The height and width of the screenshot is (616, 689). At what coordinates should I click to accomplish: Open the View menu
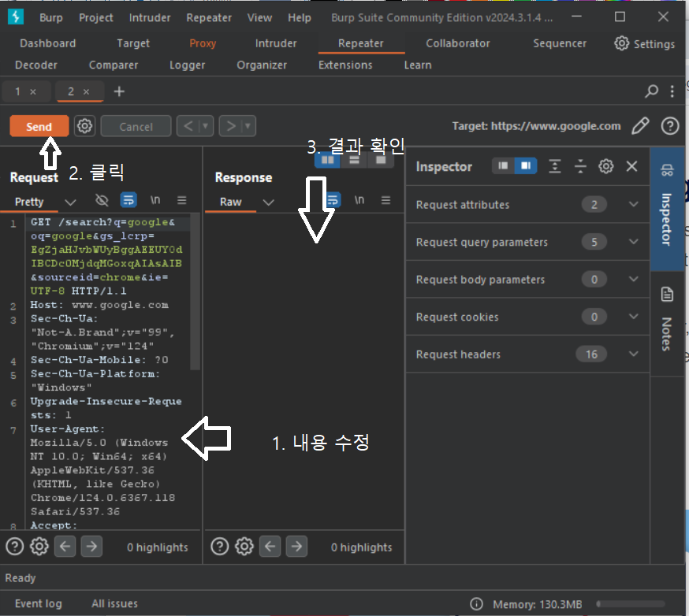tap(259, 17)
